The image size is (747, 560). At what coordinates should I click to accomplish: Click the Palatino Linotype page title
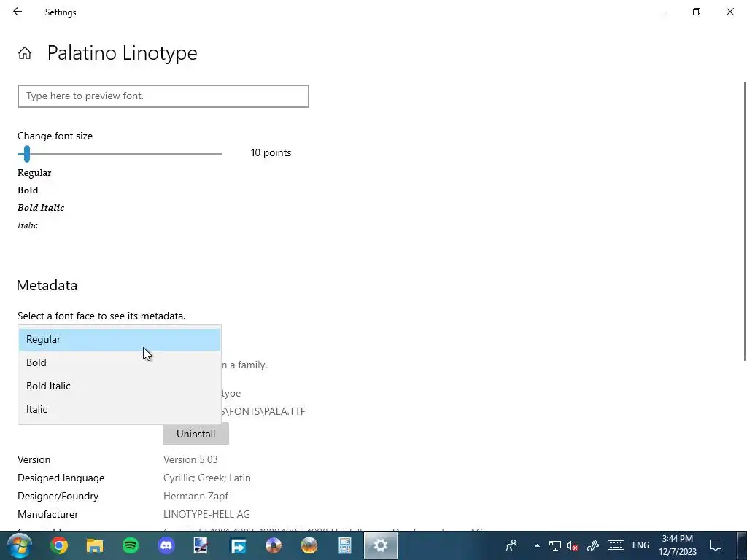(x=122, y=52)
